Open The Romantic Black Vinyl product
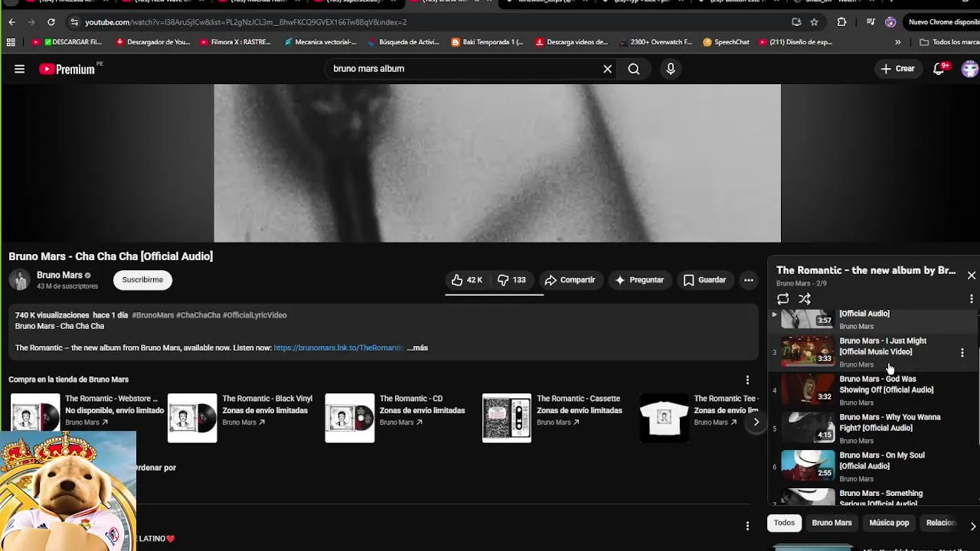This screenshot has height=551, width=980. point(240,418)
